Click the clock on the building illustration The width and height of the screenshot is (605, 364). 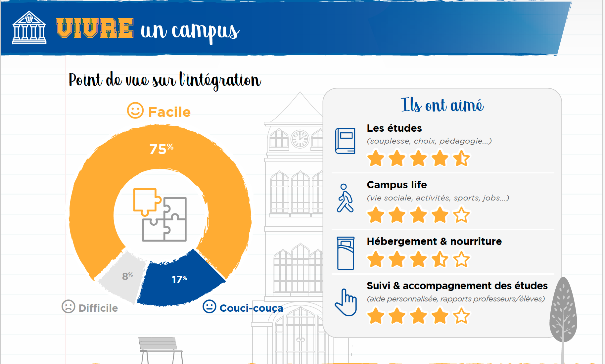(300, 139)
